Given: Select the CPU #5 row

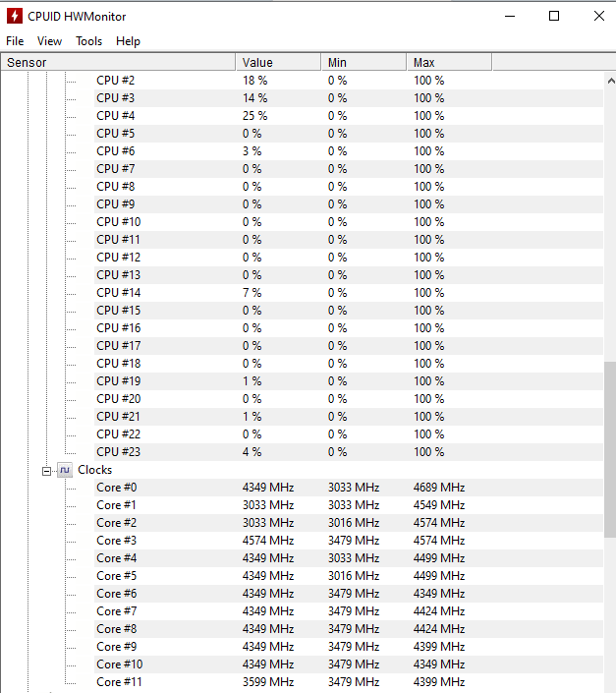Looking at the screenshot, I should [x=349, y=134].
